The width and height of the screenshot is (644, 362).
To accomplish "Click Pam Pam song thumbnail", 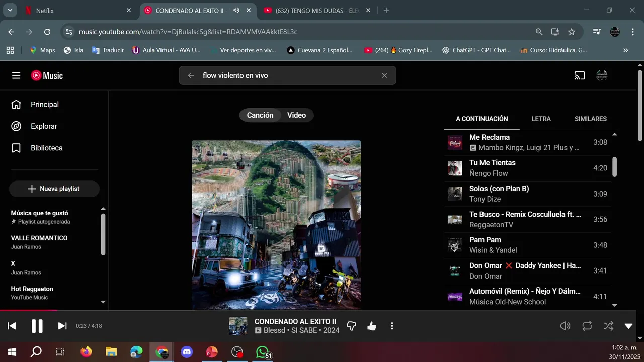I will (x=455, y=245).
